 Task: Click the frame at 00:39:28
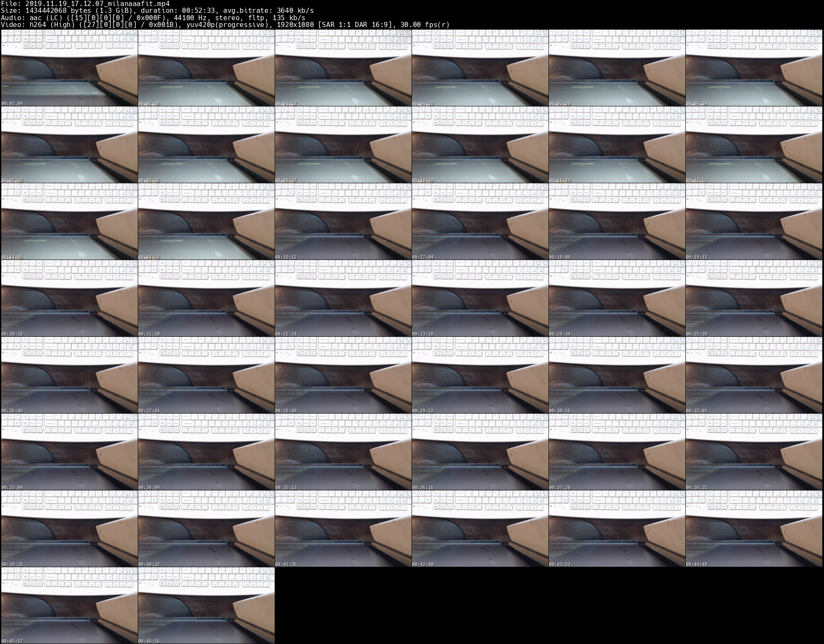(x=69, y=529)
